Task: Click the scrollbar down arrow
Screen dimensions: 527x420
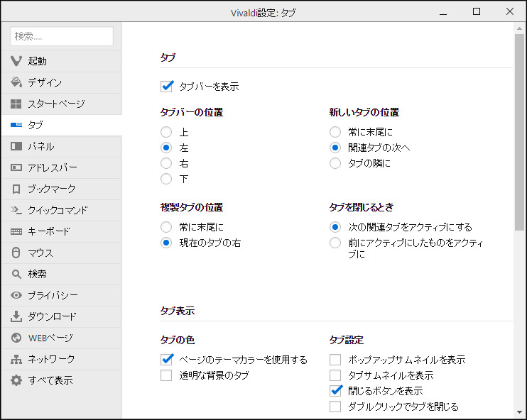Action: pos(520,413)
